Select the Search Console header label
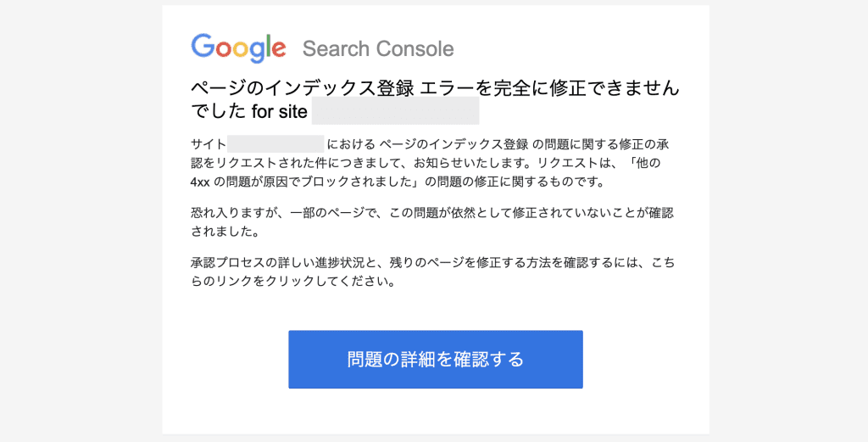 coord(378,48)
